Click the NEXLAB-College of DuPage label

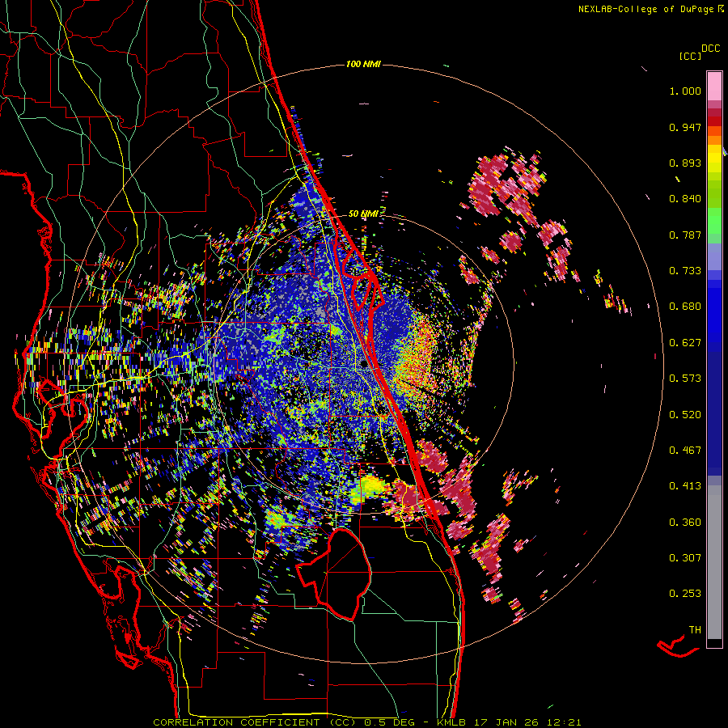click(651, 9)
